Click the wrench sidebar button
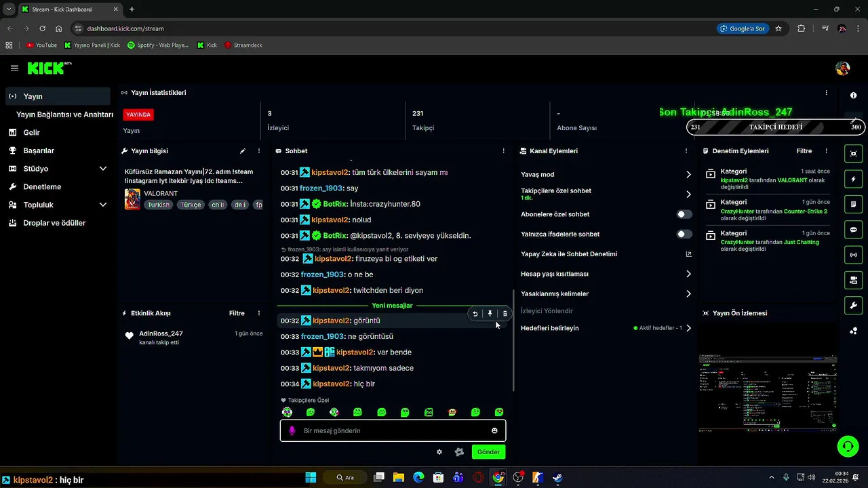 coord(853,306)
